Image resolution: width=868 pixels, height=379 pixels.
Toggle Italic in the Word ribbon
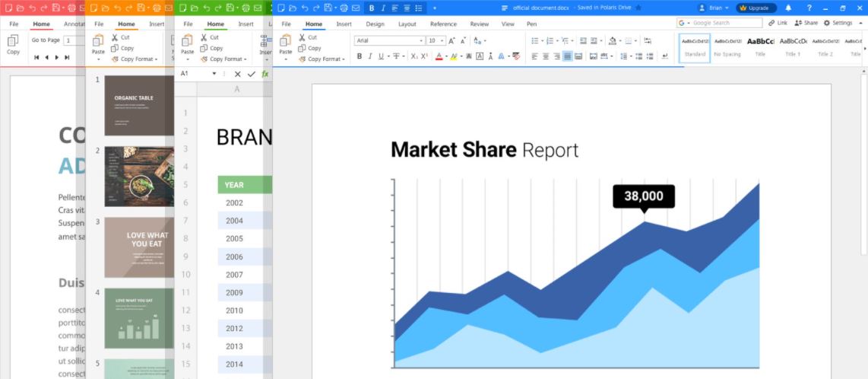click(370, 56)
